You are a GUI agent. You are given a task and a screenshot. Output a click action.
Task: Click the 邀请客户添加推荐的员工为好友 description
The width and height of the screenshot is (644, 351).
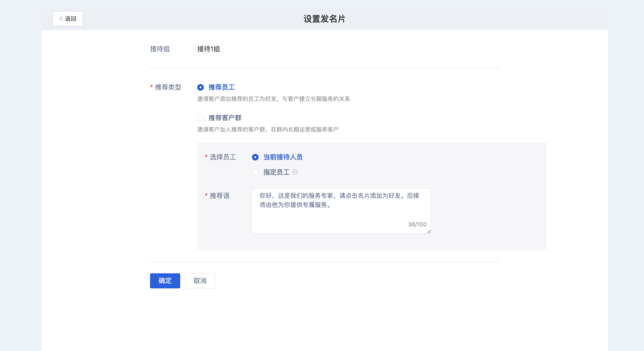point(274,99)
